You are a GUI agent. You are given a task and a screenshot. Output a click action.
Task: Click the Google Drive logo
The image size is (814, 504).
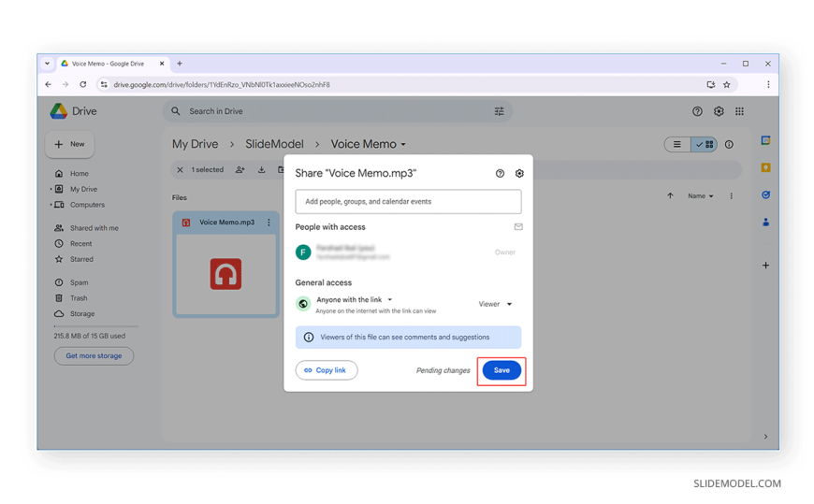pos(59,111)
